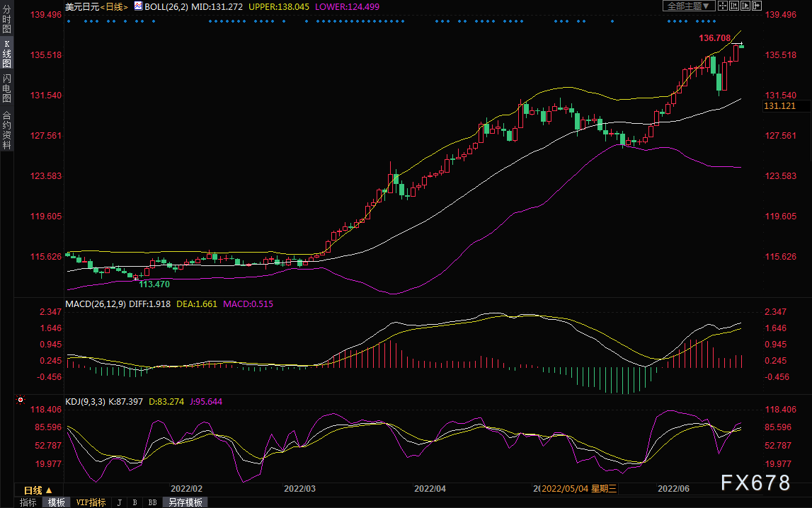Toggle the B indicator button
This screenshot has width=812, height=508.
pyautogui.click(x=135, y=502)
